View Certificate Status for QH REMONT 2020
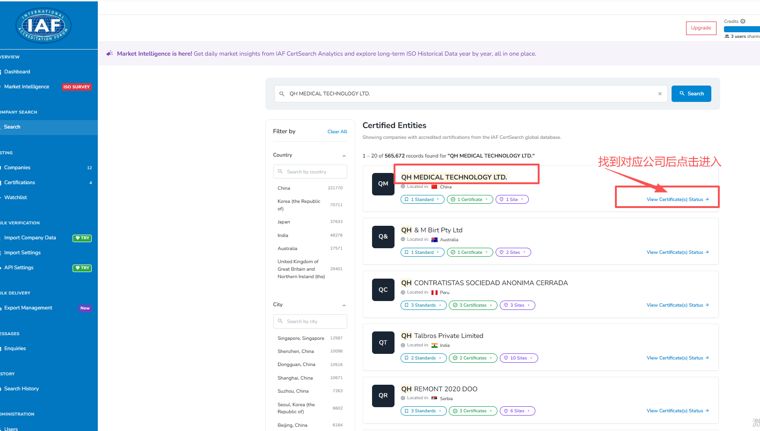Viewport: 760px width, 431px height. pyautogui.click(x=678, y=411)
